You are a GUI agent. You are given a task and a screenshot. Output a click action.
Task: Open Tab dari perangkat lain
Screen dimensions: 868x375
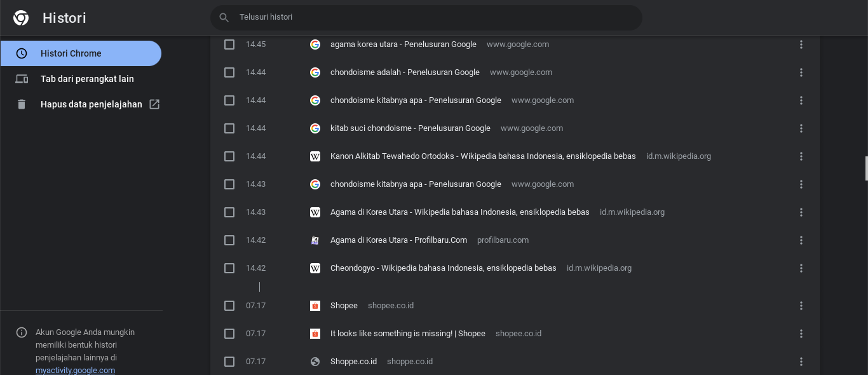tap(87, 79)
